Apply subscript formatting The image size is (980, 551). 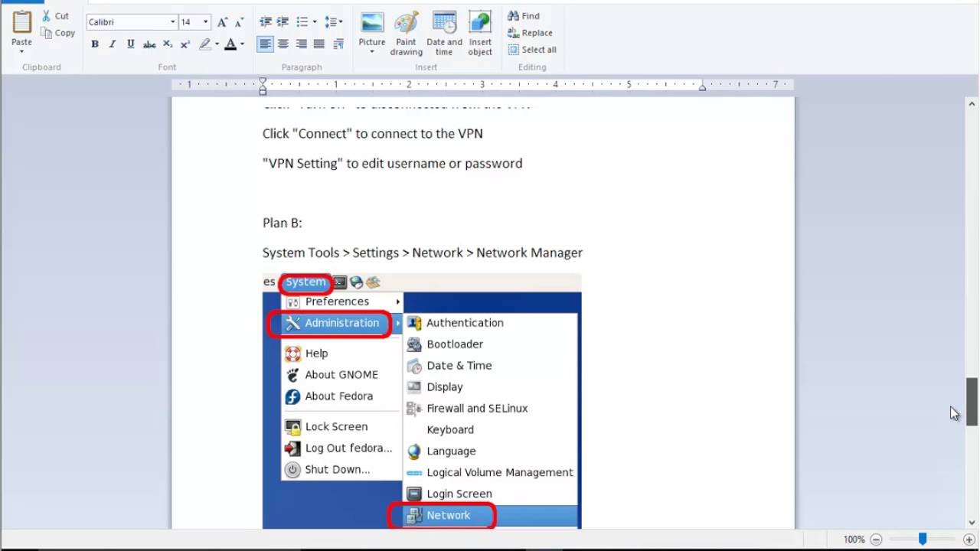point(168,44)
